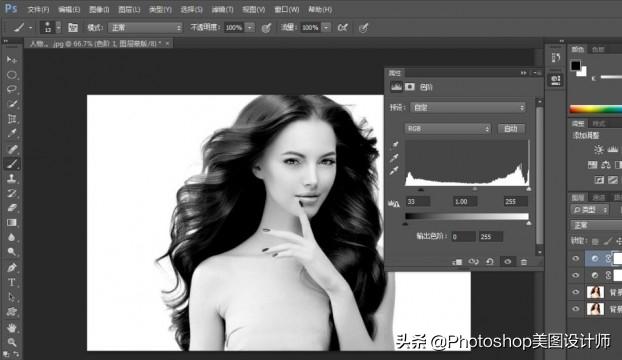Toggle pressure for size button
The width and height of the screenshot is (622, 360).
tap(363, 27)
